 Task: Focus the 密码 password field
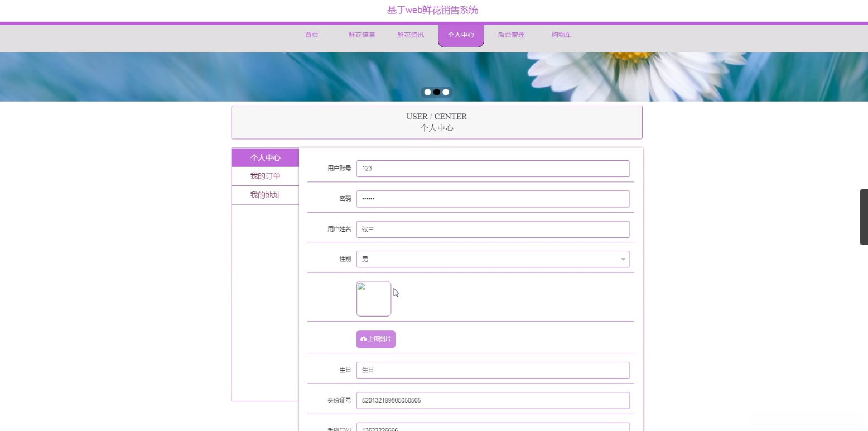click(493, 199)
